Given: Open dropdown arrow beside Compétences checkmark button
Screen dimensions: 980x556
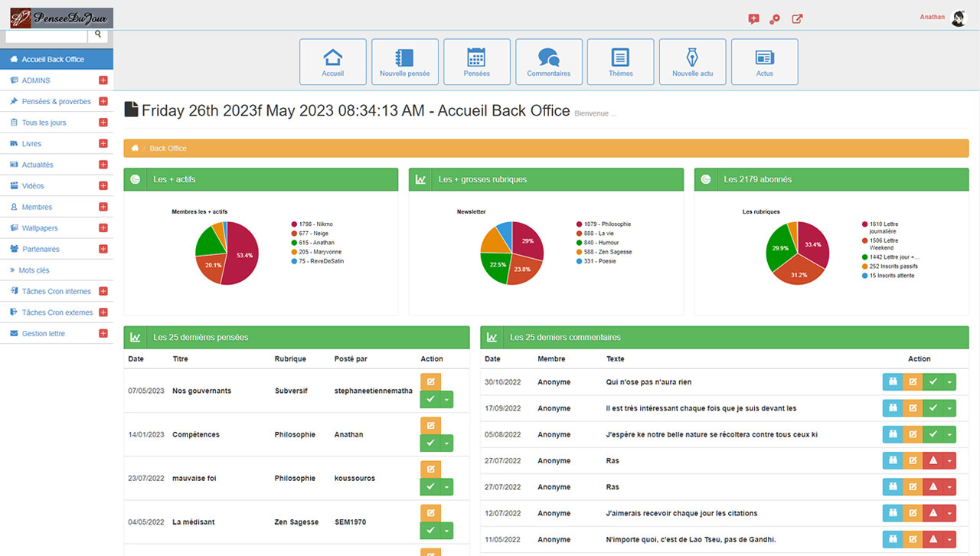Looking at the screenshot, I should [x=446, y=443].
